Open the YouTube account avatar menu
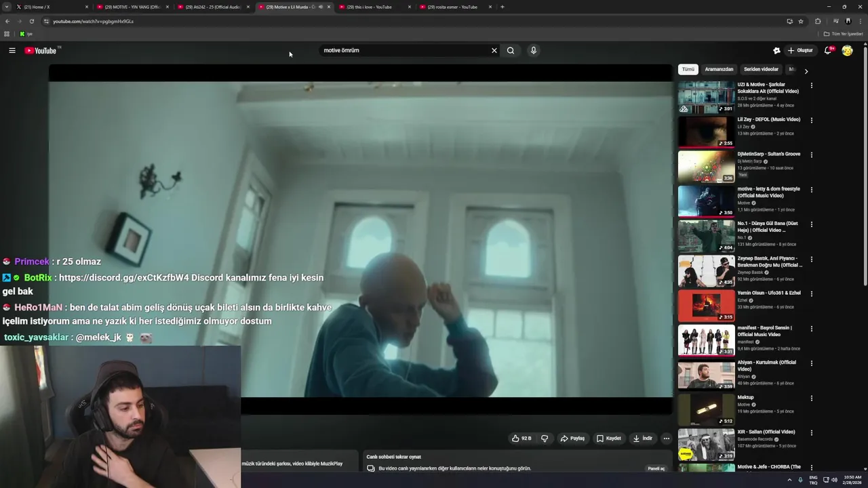 click(847, 50)
